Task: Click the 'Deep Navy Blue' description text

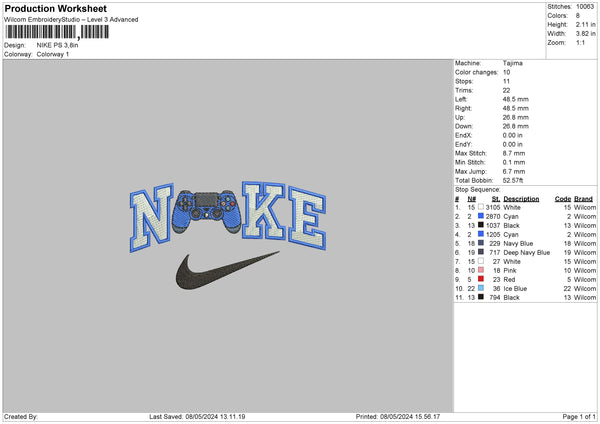Action: [x=527, y=253]
